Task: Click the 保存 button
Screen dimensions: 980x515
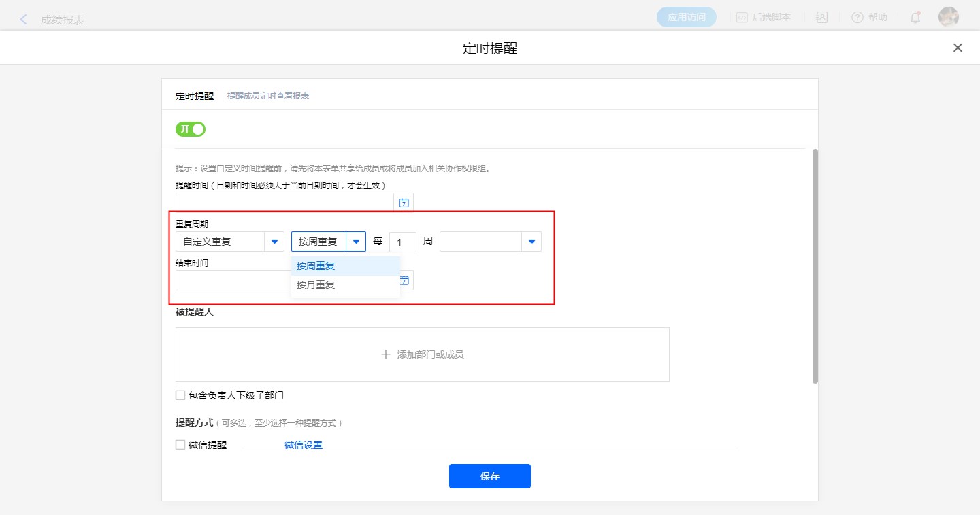Action: pos(489,476)
